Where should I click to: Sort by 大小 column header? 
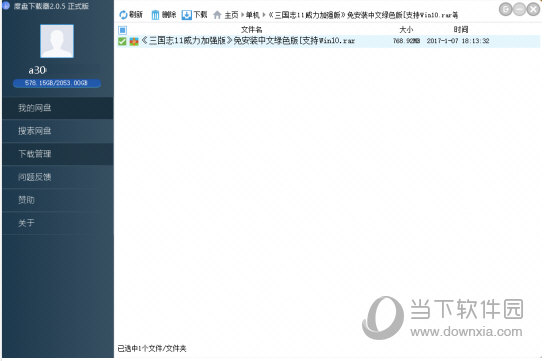click(x=406, y=30)
